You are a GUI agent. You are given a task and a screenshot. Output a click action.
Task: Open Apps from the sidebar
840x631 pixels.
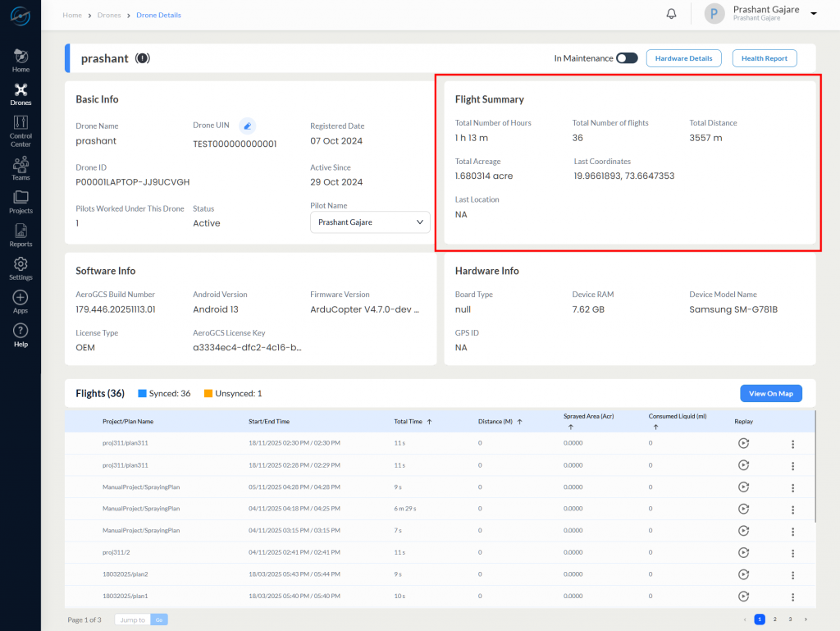coord(21,301)
